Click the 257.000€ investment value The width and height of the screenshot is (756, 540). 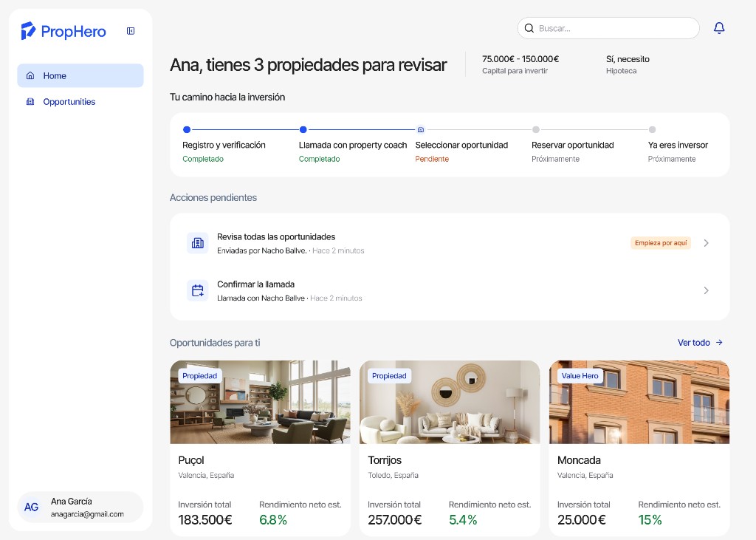(x=395, y=520)
